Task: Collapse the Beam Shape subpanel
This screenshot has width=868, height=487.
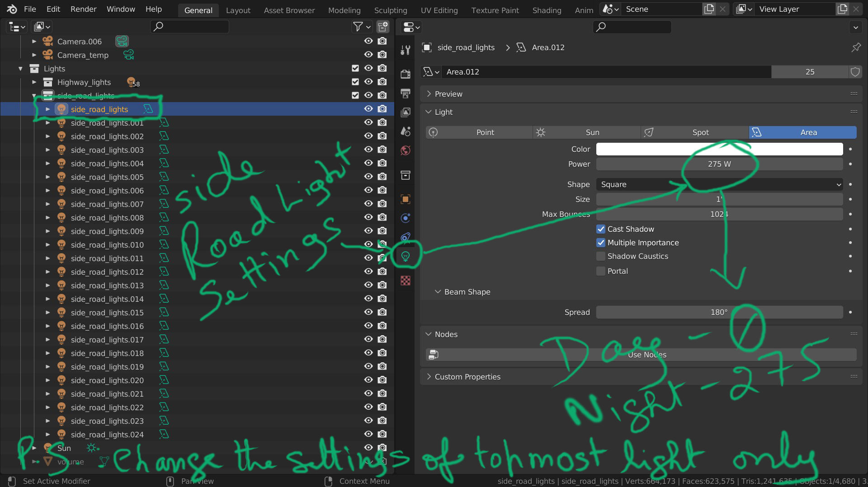Action: tap(438, 292)
